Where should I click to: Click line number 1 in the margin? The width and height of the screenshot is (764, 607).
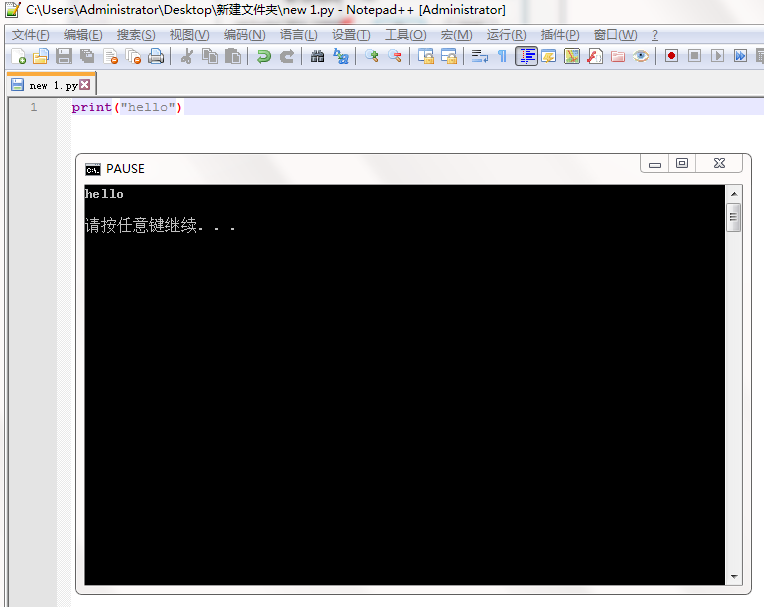pyautogui.click(x=34, y=107)
